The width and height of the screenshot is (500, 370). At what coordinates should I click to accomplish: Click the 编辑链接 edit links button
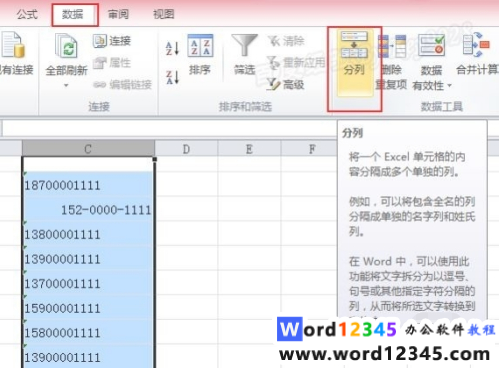pos(122,85)
